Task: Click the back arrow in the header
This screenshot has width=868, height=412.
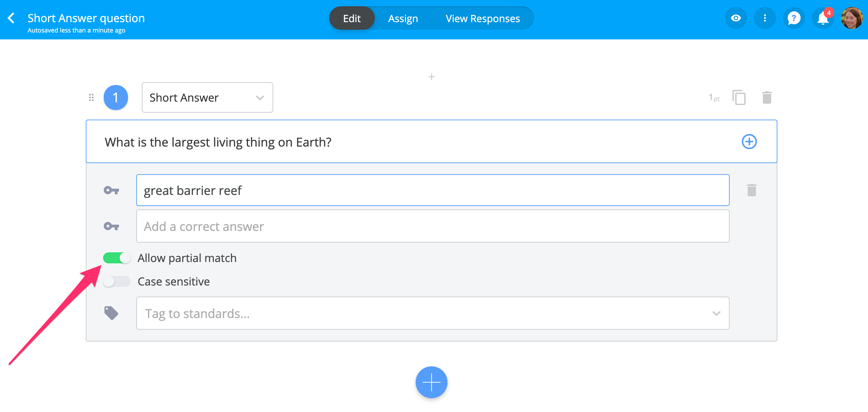Action: [11, 18]
